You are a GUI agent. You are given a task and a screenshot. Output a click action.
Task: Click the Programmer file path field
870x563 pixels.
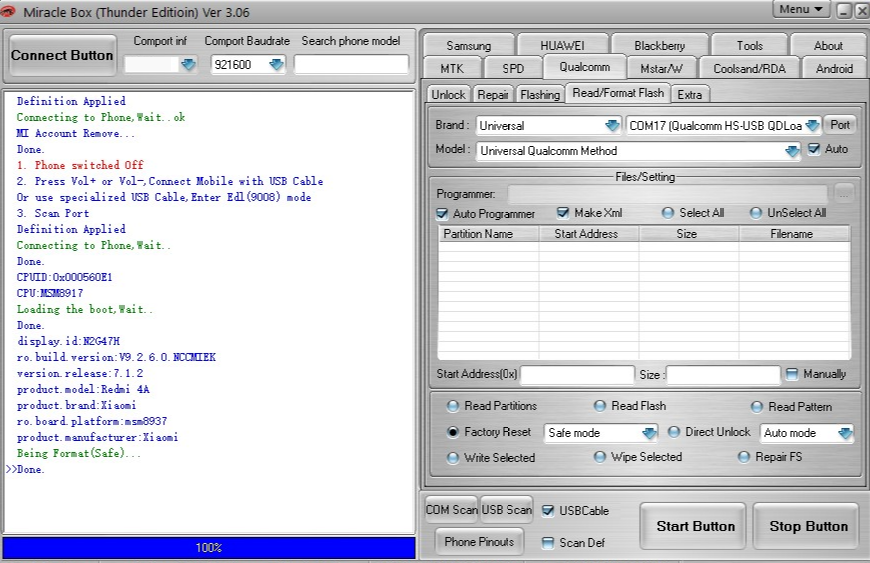click(667, 194)
